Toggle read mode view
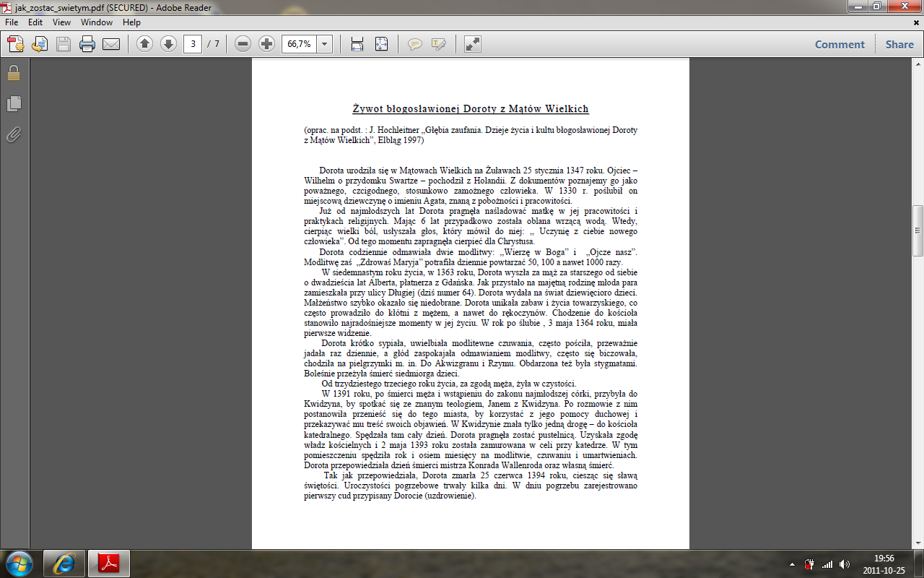This screenshot has height=578, width=924. 473,44
